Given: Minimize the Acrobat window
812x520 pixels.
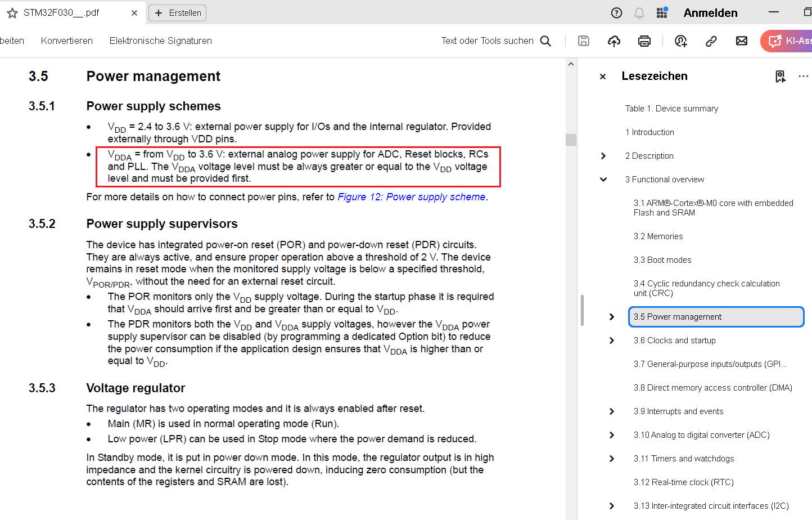Looking at the screenshot, I should [774, 12].
